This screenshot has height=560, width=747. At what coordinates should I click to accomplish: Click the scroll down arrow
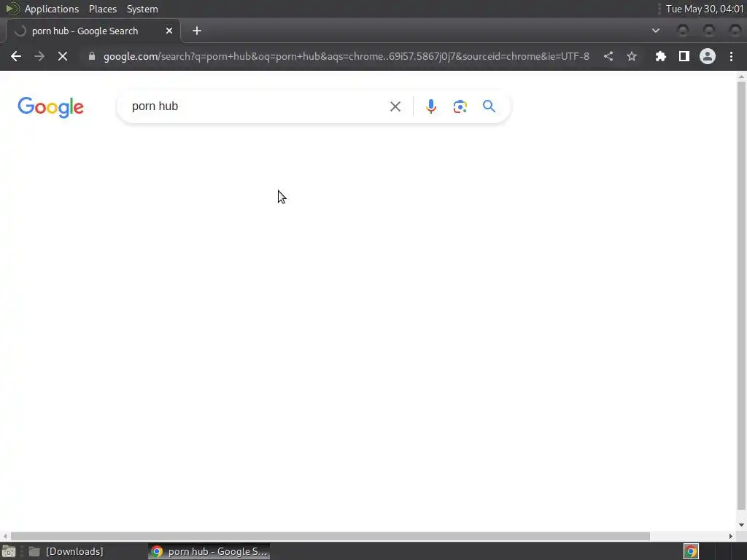[741, 525]
